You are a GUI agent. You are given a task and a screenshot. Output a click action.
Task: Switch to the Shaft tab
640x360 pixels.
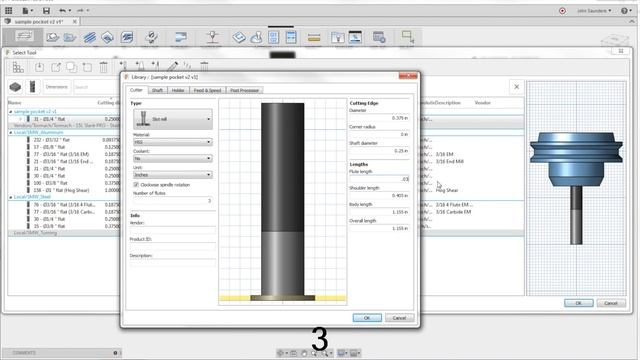pyautogui.click(x=158, y=90)
